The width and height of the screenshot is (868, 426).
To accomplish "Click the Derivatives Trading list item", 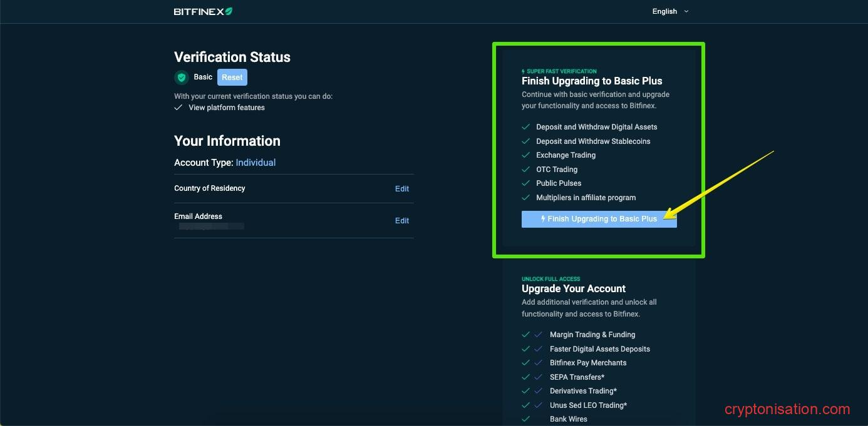I will [x=583, y=391].
